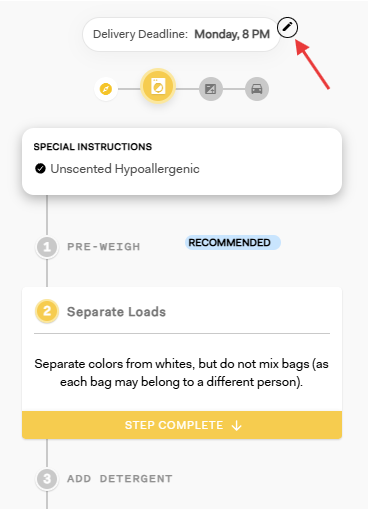Open the photo upload stage icon

[211, 89]
